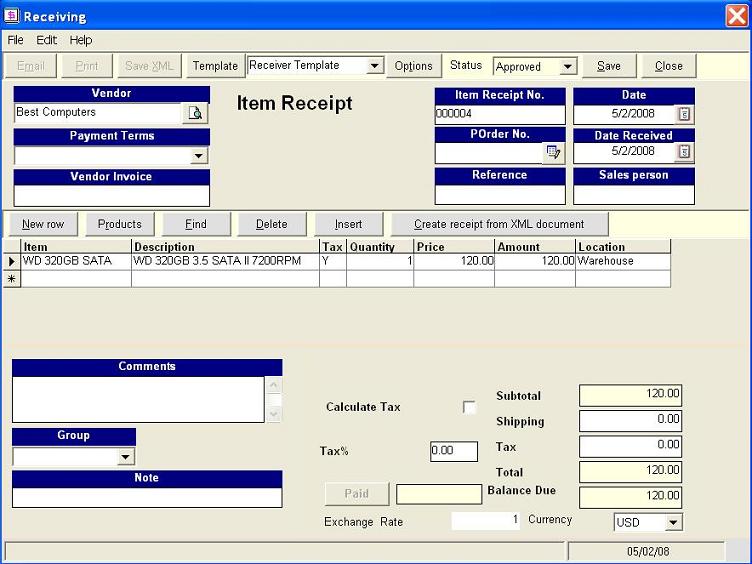Click the Warehouse location cell
Viewport: 752px width, 564px height.
[623, 261]
